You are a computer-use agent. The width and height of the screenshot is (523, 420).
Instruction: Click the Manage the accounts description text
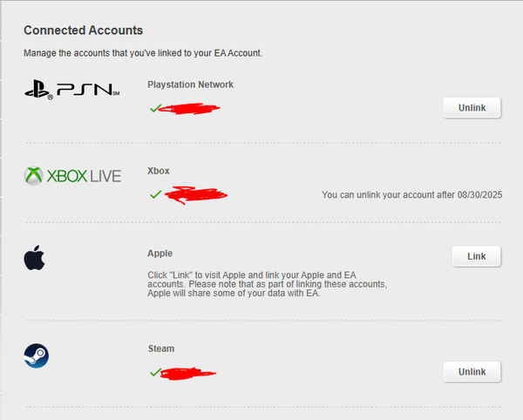pos(143,53)
